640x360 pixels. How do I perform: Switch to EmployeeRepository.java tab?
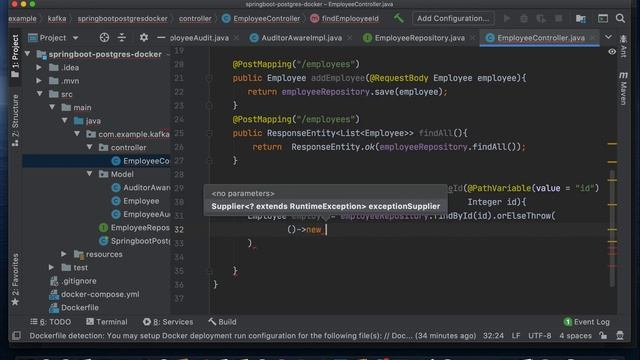[420, 38]
